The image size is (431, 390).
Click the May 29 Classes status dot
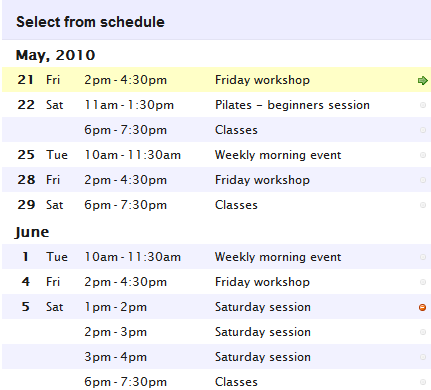423,205
